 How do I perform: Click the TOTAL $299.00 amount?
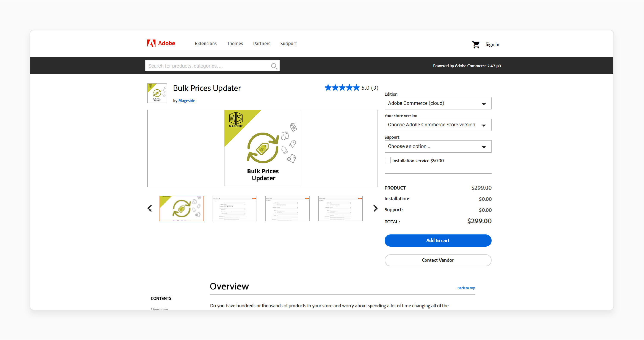click(x=479, y=221)
